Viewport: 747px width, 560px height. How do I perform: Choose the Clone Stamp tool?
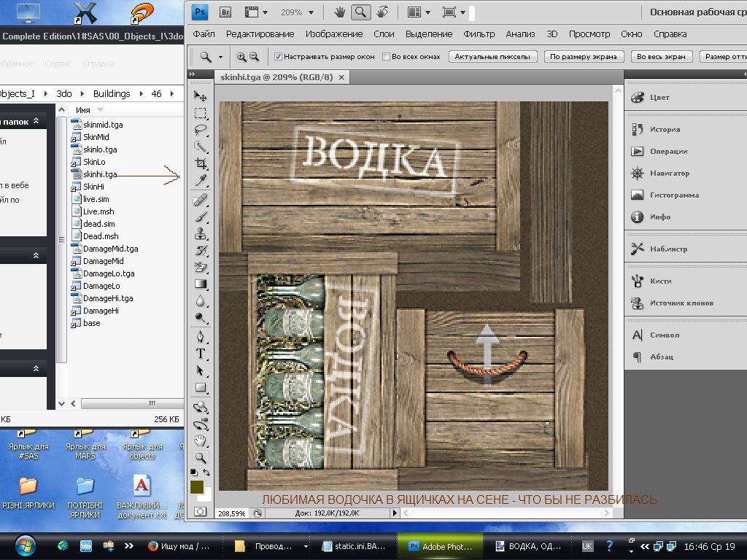[x=201, y=234]
